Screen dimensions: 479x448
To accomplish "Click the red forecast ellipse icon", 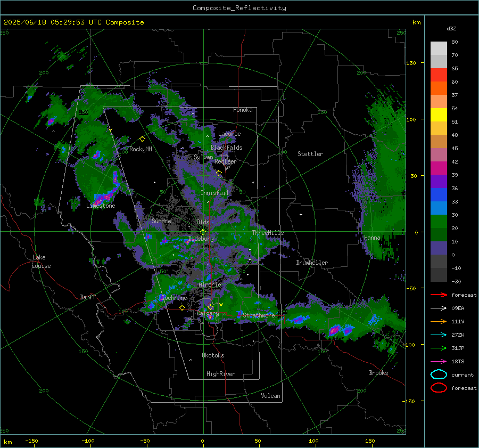I will (x=439, y=388).
